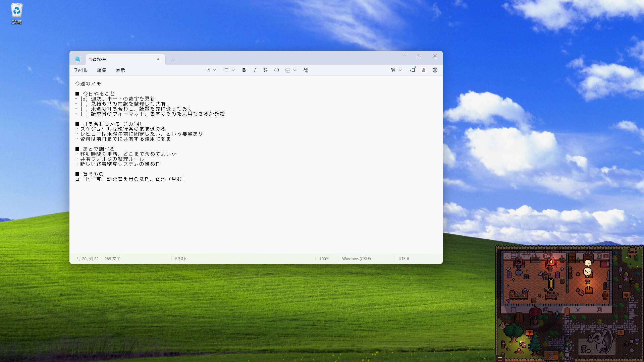Click the テキスト format indicator in status bar
Screen dimensions: 644x362
click(180, 259)
